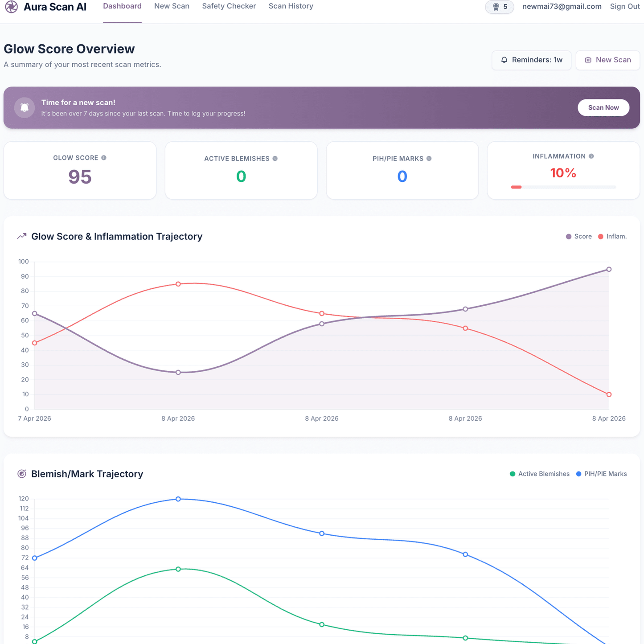
Task: Click the info icon beside PIH/PIE Marks
Action: tap(429, 158)
